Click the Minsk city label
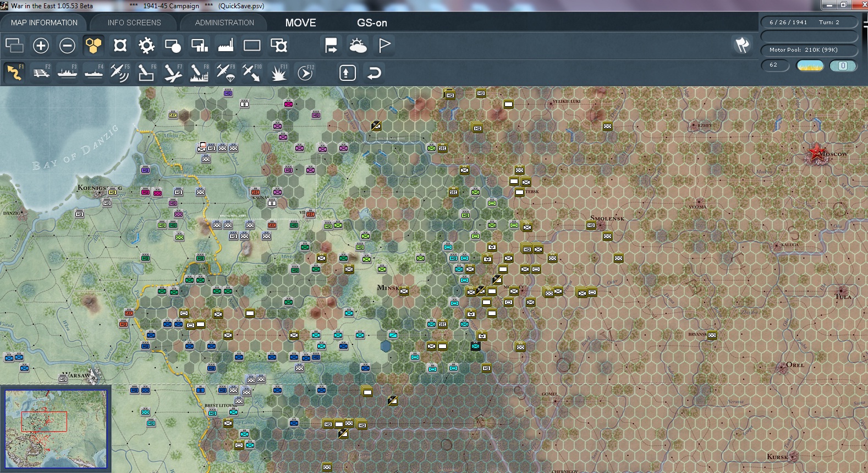The width and height of the screenshot is (868, 473). (x=388, y=288)
